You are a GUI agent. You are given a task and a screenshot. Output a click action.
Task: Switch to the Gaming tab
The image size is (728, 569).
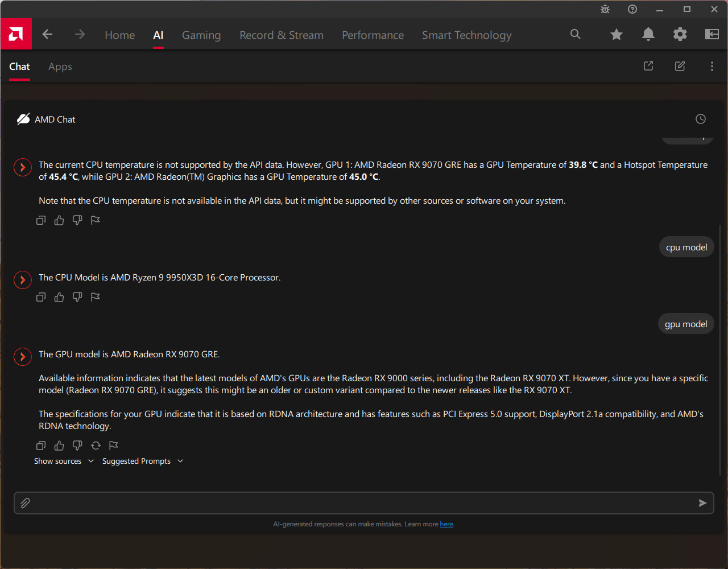(x=201, y=35)
